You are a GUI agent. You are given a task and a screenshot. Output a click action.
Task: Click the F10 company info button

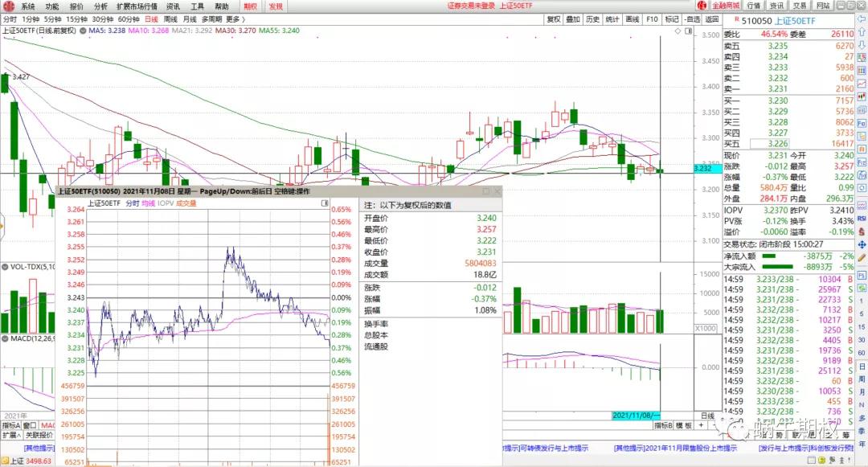pyautogui.click(x=651, y=19)
